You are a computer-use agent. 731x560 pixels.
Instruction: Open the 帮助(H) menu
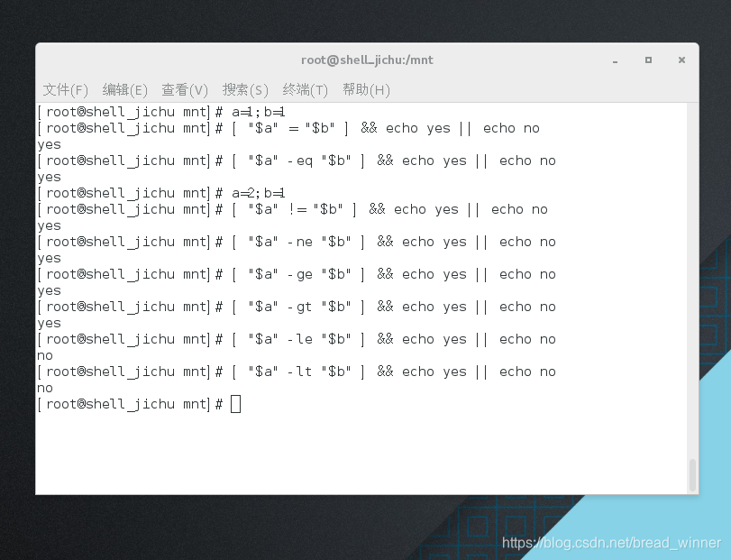pos(366,89)
